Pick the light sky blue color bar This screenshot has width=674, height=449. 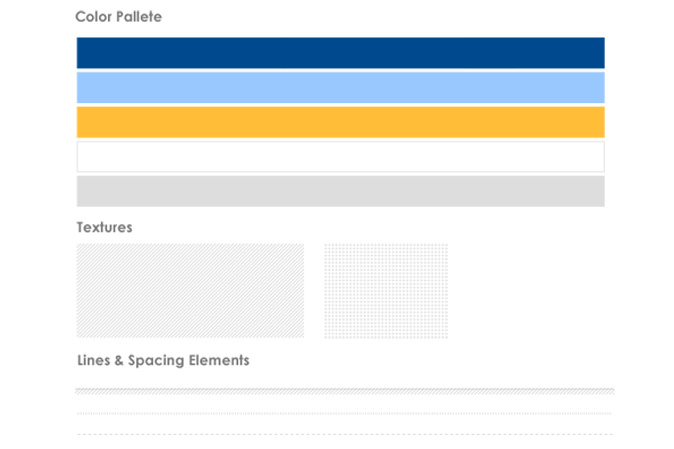click(340, 88)
